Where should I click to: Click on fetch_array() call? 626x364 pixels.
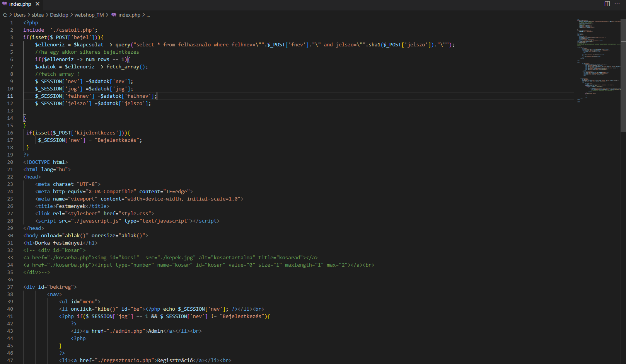(127, 67)
